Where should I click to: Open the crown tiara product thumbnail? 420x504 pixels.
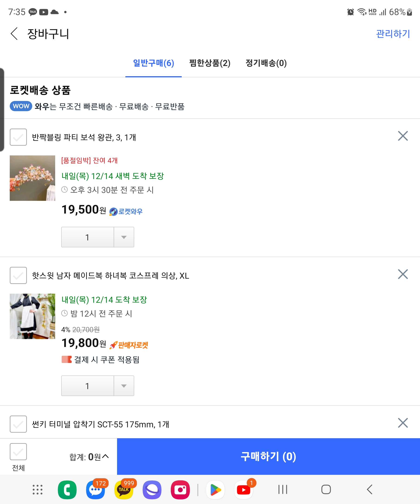[32, 178]
